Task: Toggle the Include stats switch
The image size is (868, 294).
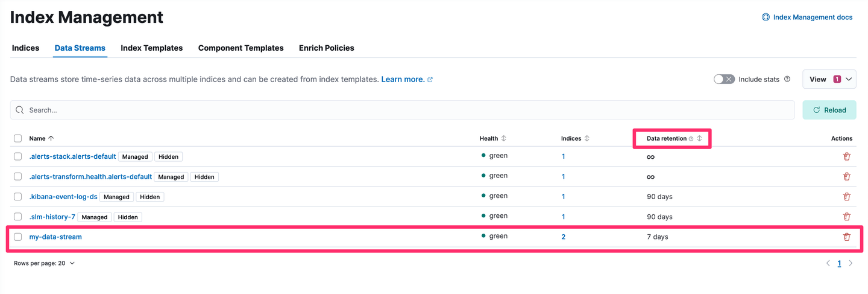Action: [x=724, y=79]
